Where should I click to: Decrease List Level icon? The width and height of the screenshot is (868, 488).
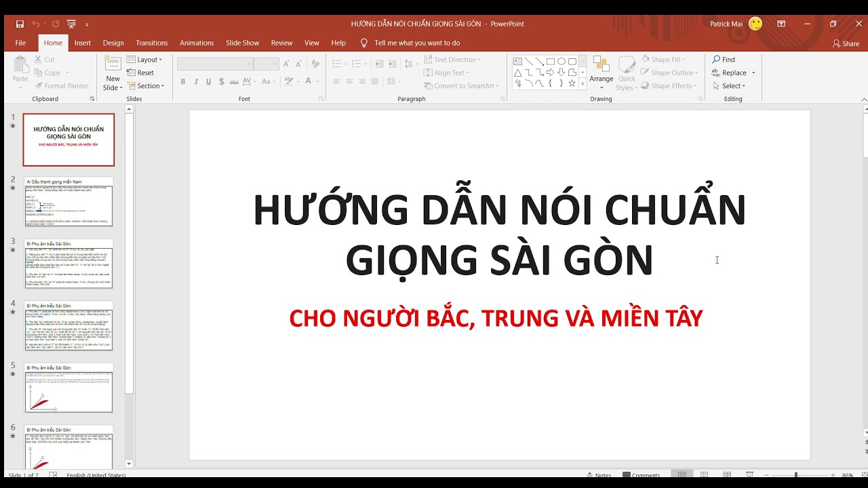coord(379,64)
